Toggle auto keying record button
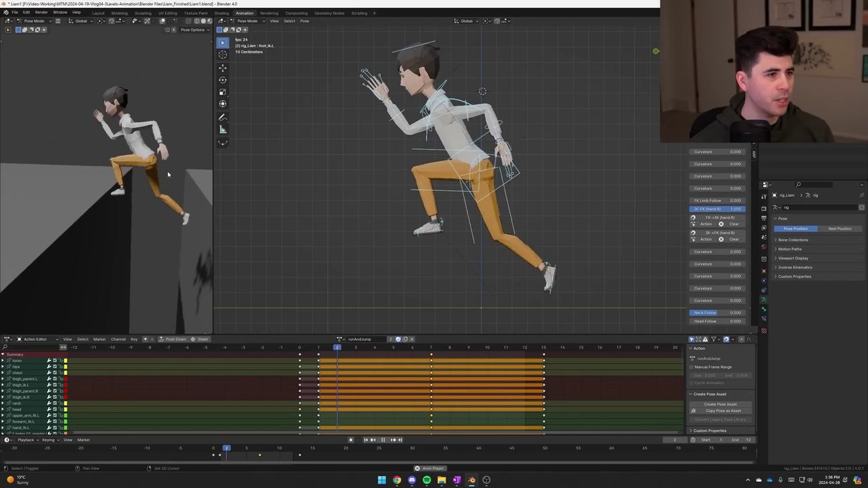868x488 pixels. [x=351, y=440]
